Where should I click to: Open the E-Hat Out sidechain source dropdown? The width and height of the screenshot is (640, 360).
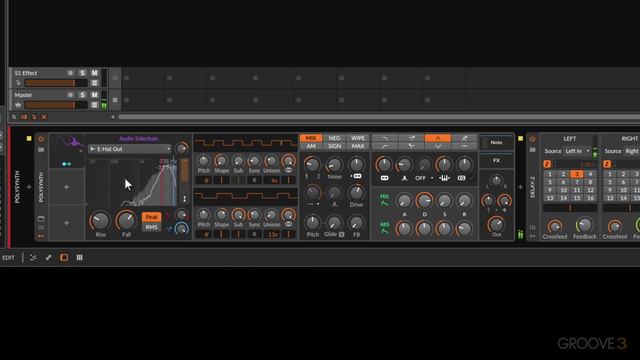[130, 149]
